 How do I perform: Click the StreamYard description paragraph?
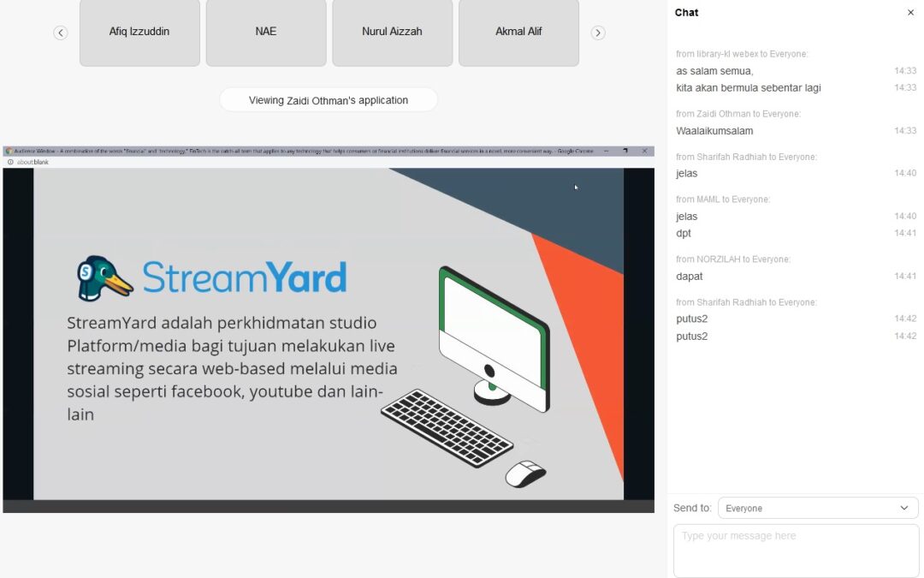(x=232, y=368)
